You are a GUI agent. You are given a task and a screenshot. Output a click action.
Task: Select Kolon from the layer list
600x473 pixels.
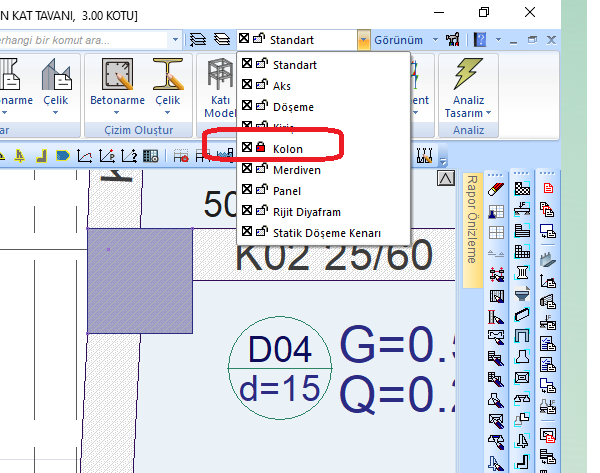[288, 149]
